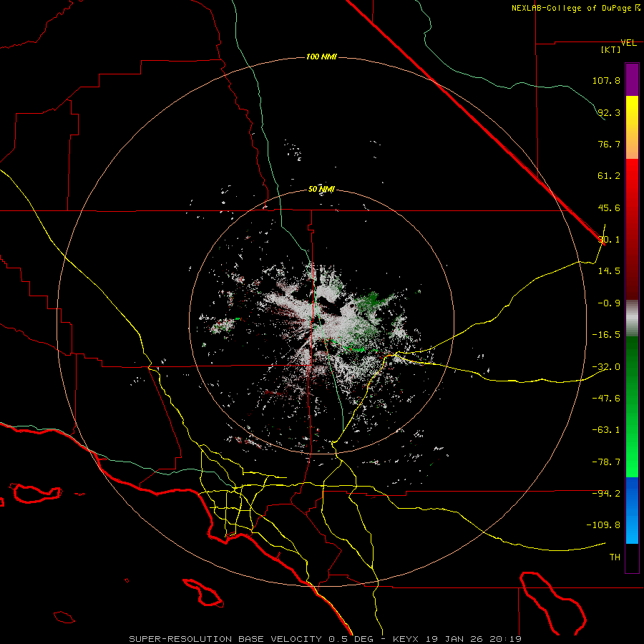Image resolution: width=644 pixels, height=644 pixels.
Task: Click the 100 NMI range ring label
Action: 321,57
